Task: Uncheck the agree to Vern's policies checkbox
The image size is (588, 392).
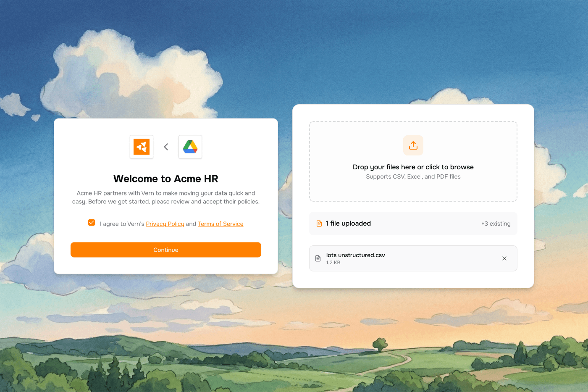Action: 92,223
